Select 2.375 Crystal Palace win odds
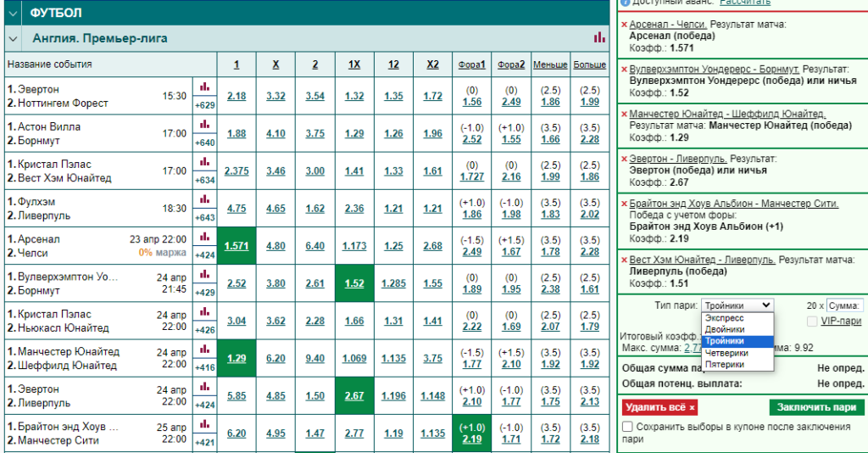868x453 pixels. pyautogui.click(x=236, y=171)
